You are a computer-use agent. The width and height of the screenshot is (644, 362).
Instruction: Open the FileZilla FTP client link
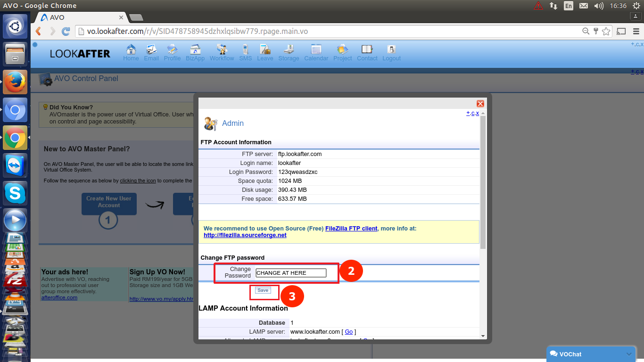[351, 229]
